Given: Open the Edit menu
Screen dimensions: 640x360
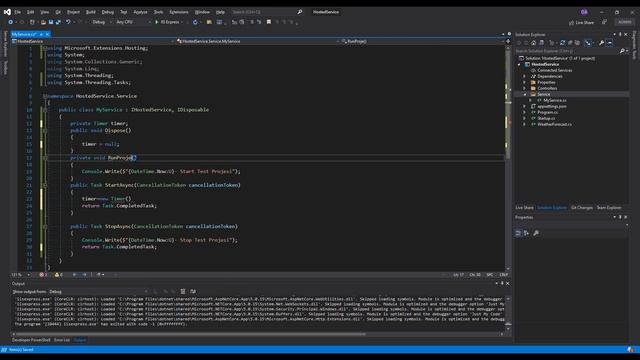Looking at the screenshot, I should tap(31, 12).
